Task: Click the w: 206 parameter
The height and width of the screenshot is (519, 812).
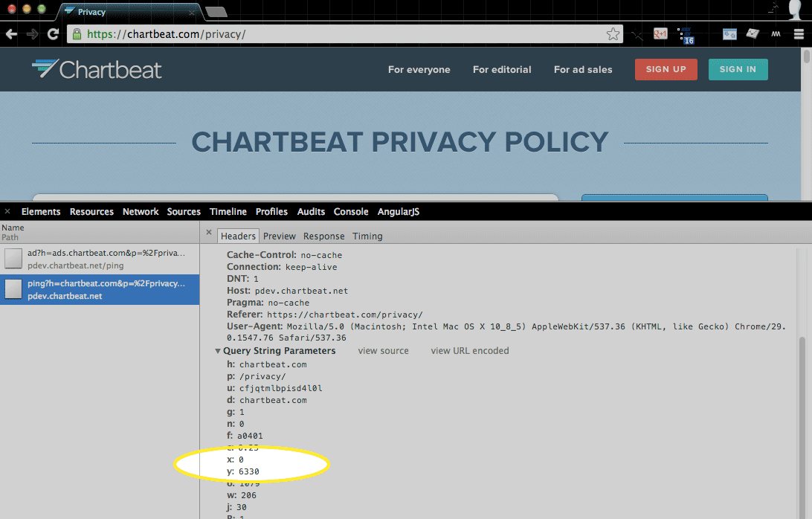Action: click(242, 495)
